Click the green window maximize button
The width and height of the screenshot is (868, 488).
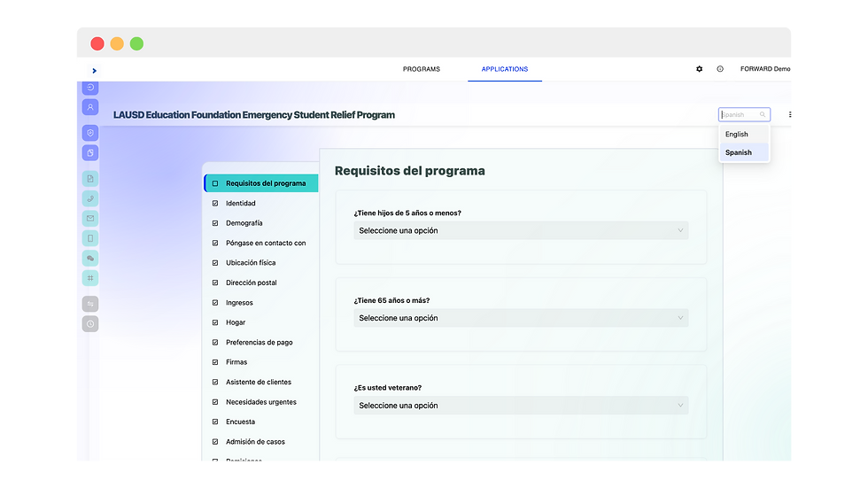click(136, 43)
